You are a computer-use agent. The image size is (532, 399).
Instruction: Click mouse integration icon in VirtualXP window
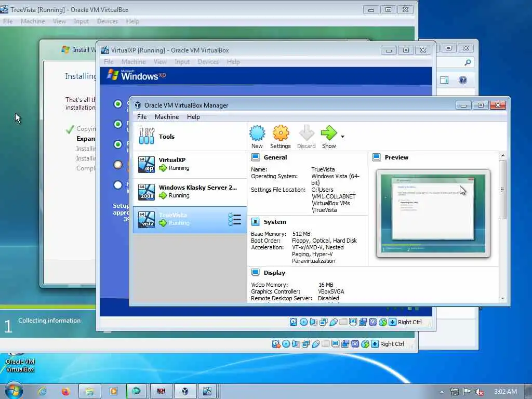tap(383, 322)
